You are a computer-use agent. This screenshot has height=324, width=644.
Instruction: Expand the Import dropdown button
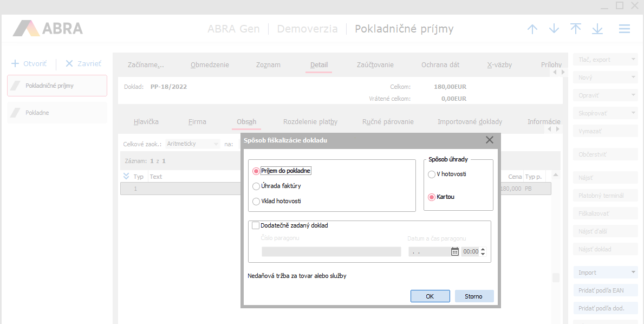pyautogui.click(x=633, y=273)
